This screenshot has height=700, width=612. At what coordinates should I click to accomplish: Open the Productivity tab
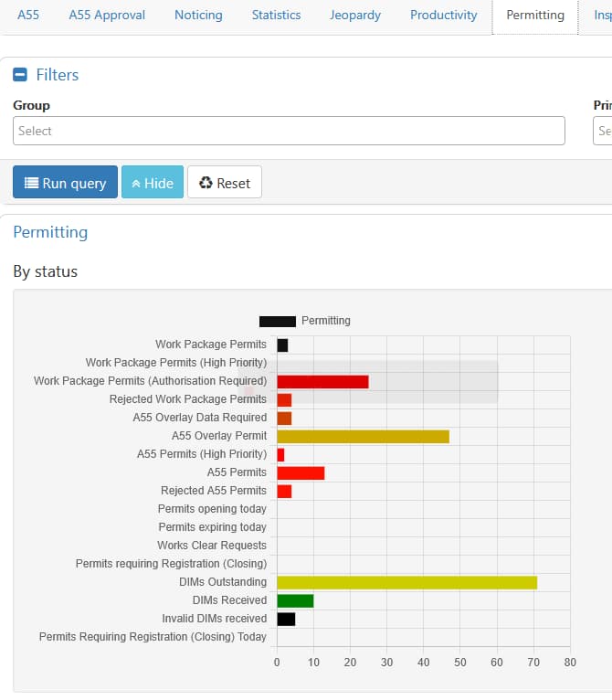coord(443,16)
